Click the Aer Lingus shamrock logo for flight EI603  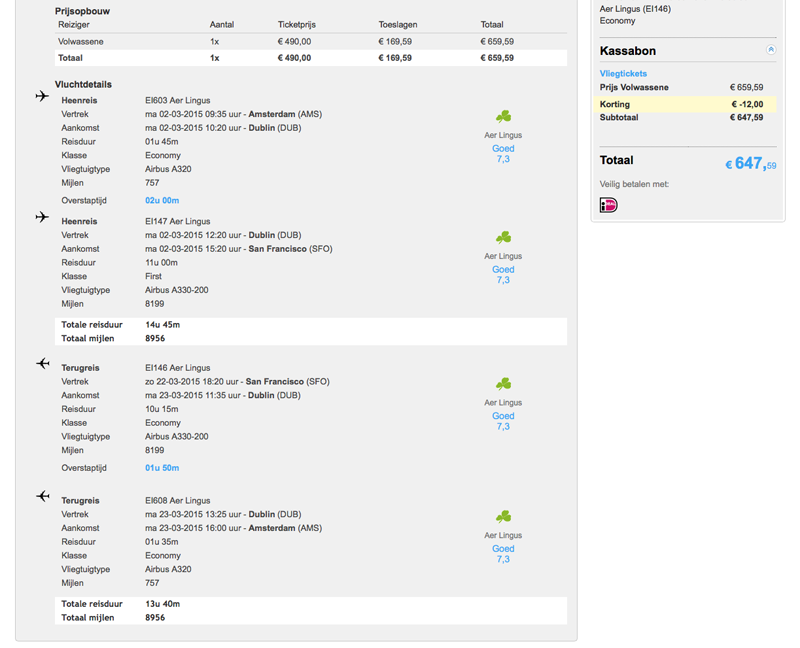503,118
